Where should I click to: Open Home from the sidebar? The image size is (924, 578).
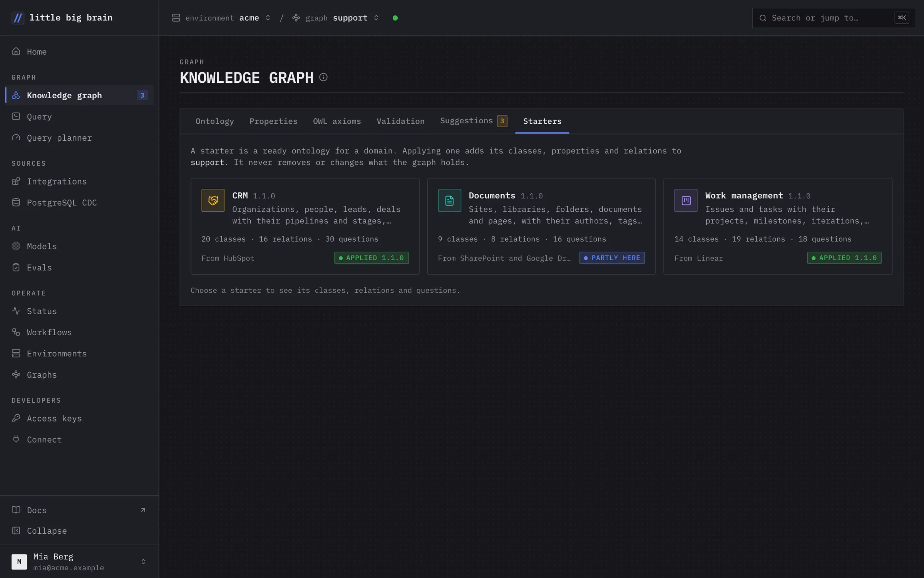click(79, 52)
